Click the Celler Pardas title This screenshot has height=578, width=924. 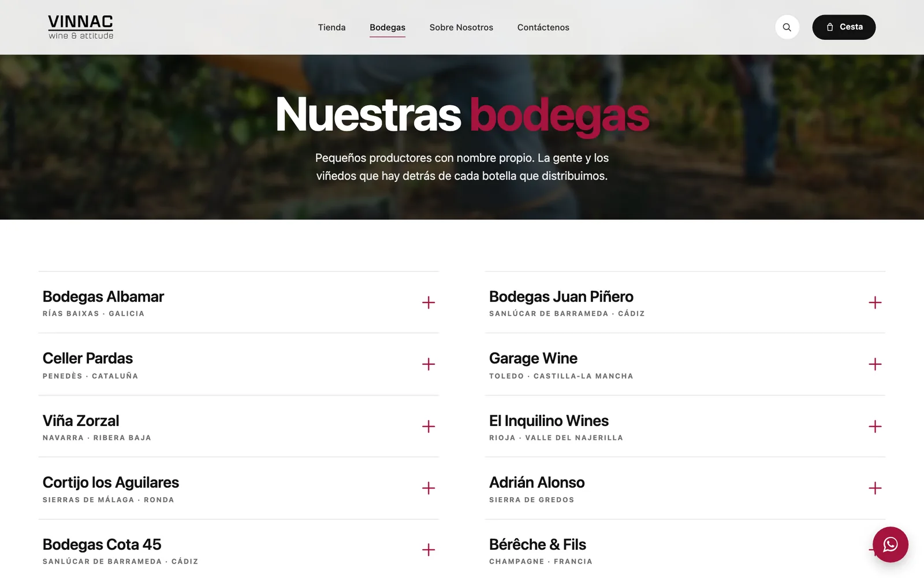[x=88, y=358]
